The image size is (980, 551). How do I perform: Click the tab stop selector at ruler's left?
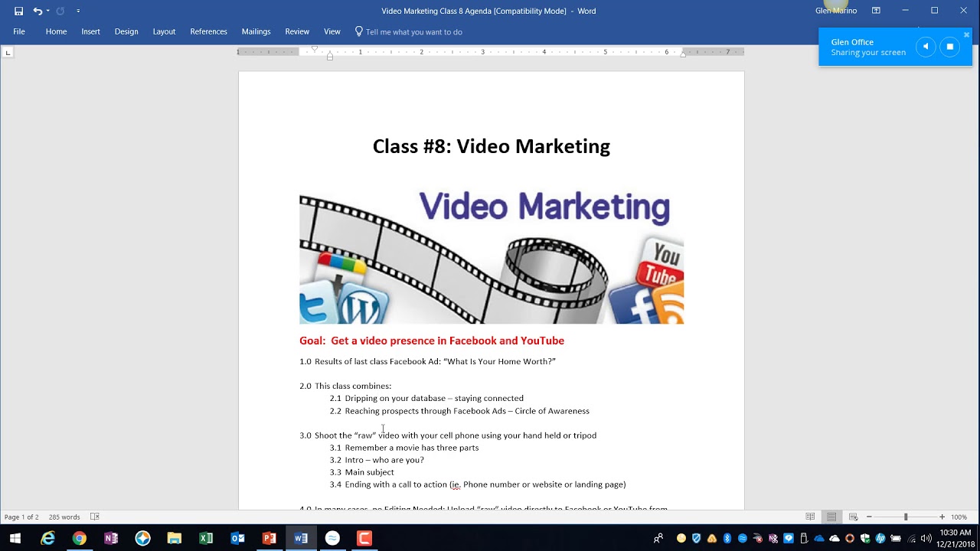pyautogui.click(x=8, y=52)
